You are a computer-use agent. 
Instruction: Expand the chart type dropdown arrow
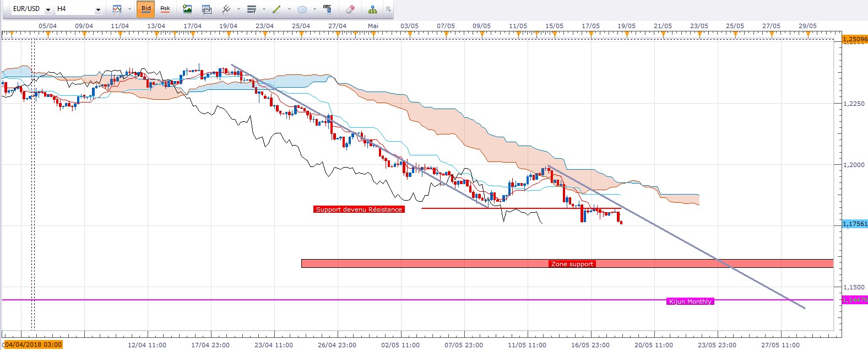129,9
